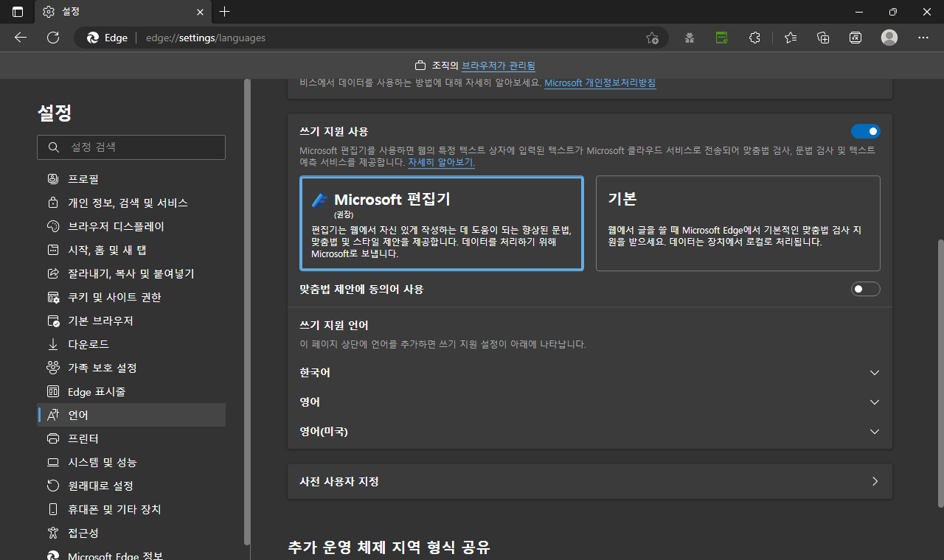
Task: Click the green www extension icon
Action: point(722,38)
